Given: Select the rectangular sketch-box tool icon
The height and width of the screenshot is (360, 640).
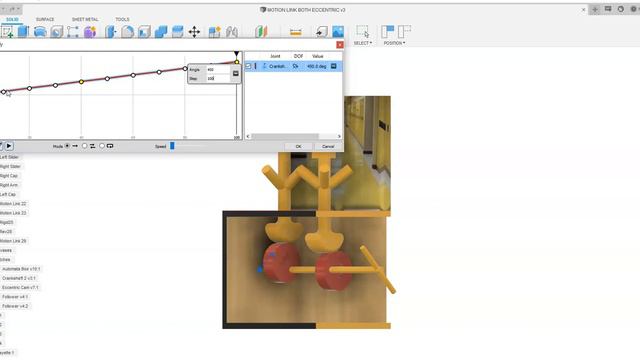Looking at the screenshot, I should (73, 32).
